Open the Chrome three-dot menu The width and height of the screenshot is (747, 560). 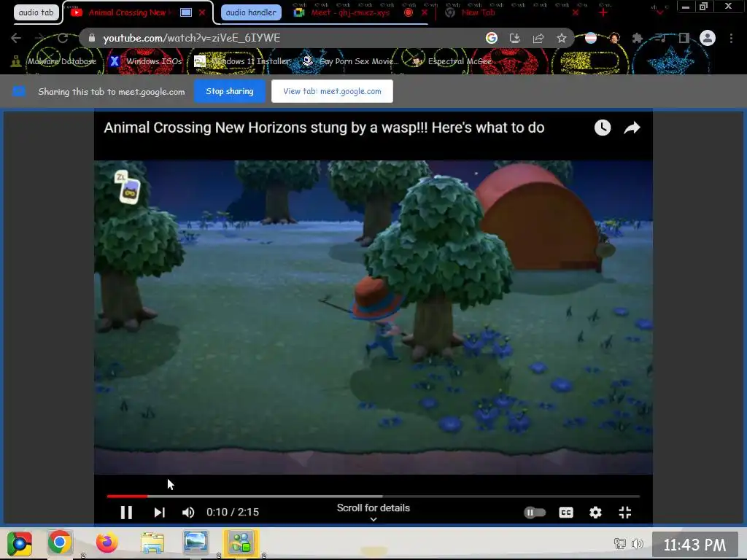point(731,38)
